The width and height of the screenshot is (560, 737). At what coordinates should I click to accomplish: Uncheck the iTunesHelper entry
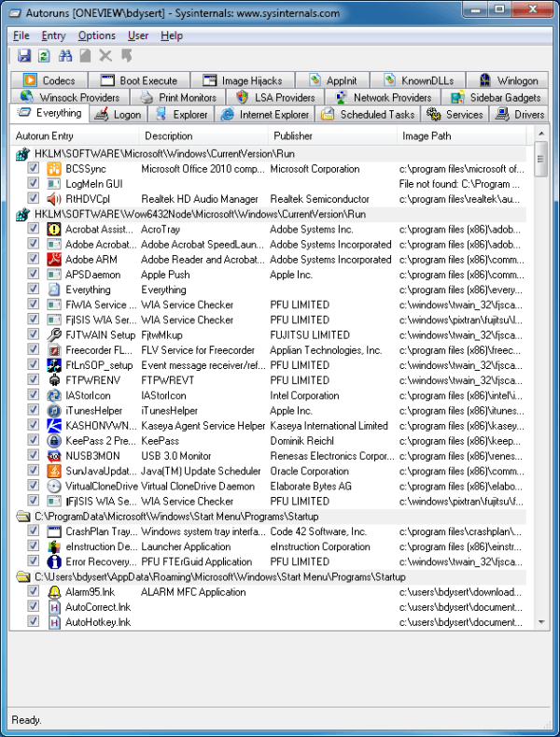pyautogui.click(x=33, y=409)
